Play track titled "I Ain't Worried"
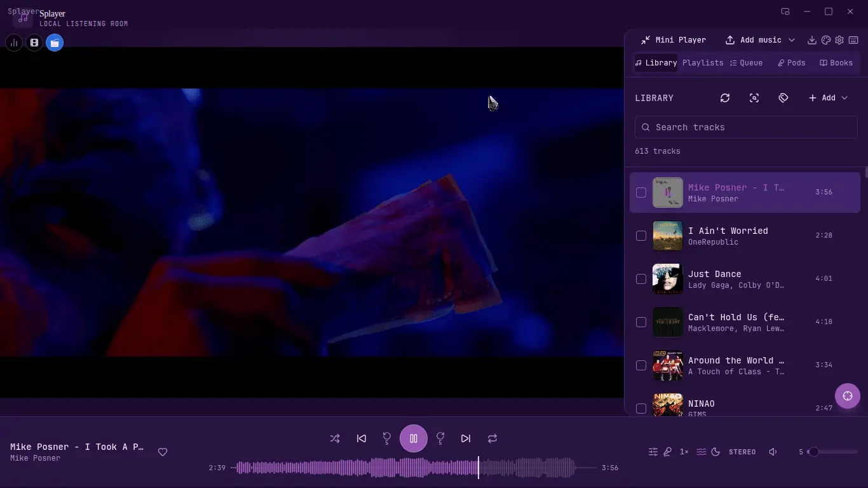This screenshot has height=488, width=868. [728, 231]
